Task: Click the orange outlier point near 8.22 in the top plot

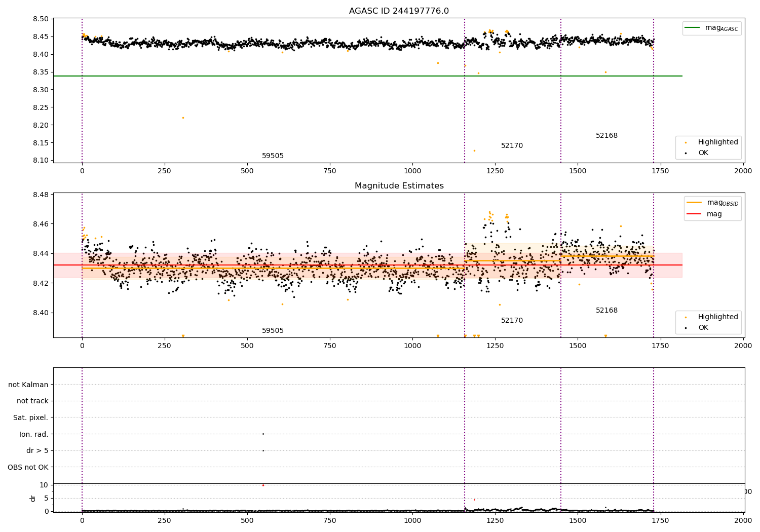Action: 183,118
